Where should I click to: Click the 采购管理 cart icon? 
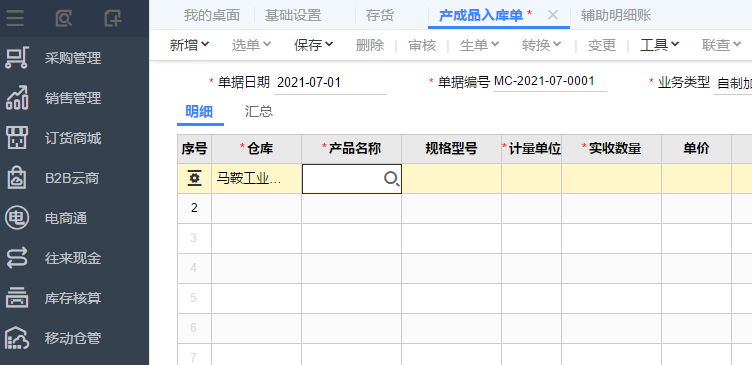pos(17,58)
